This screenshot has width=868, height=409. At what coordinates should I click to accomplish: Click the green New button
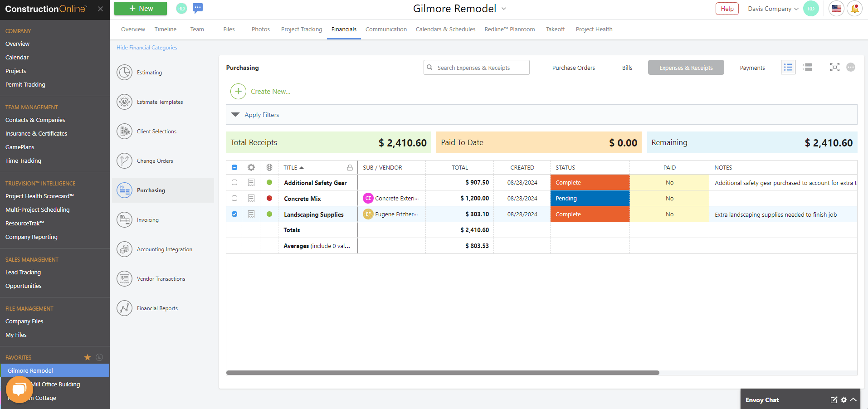coord(141,9)
